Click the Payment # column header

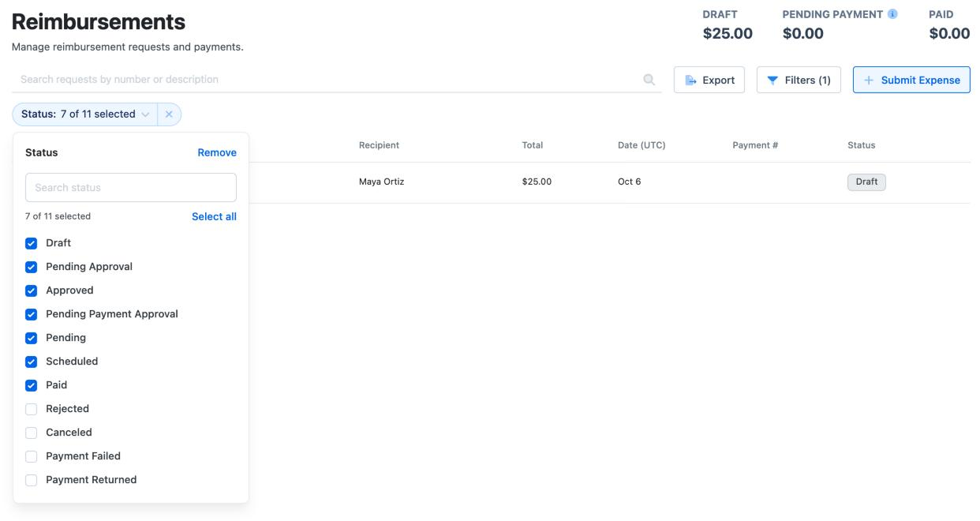[755, 145]
